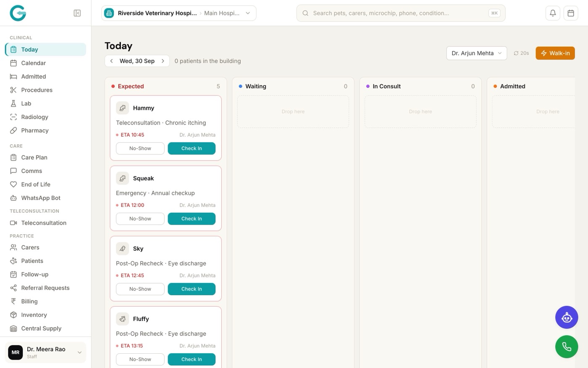Screen dimensions: 588x368
Task: Click the app logo
Action: coord(18,13)
